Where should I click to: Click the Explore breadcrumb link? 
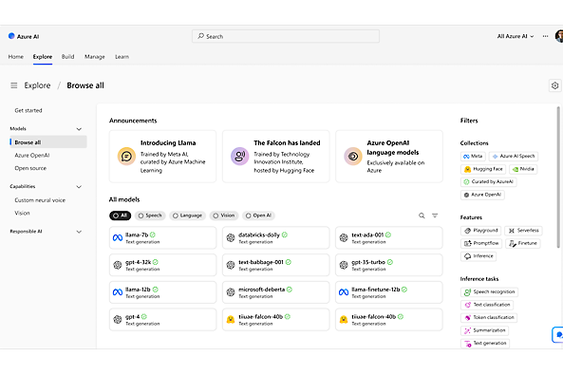[x=37, y=85]
